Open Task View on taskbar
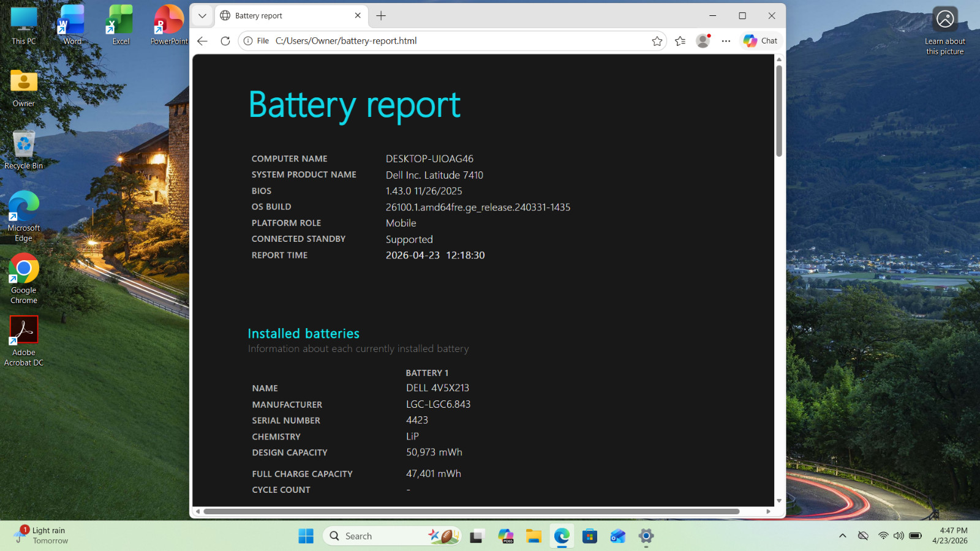Viewport: 980px width, 551px height. coord(477,536)
